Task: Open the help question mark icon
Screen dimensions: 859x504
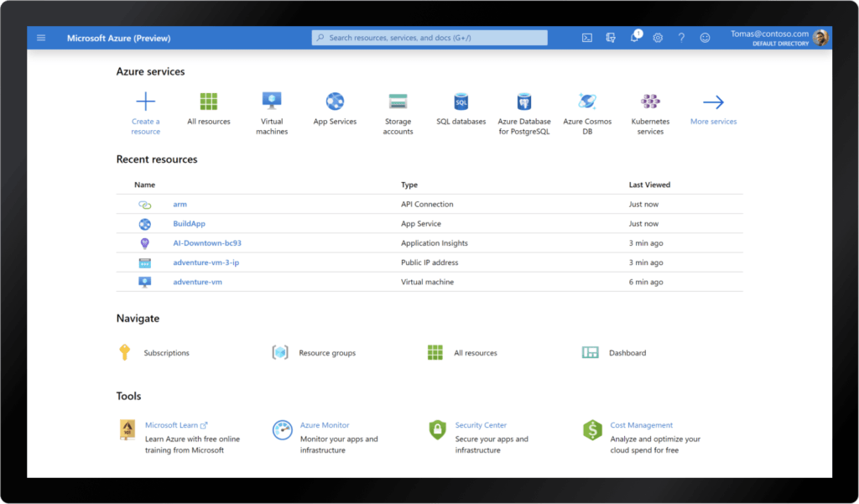Action: [x=681, y=37]
